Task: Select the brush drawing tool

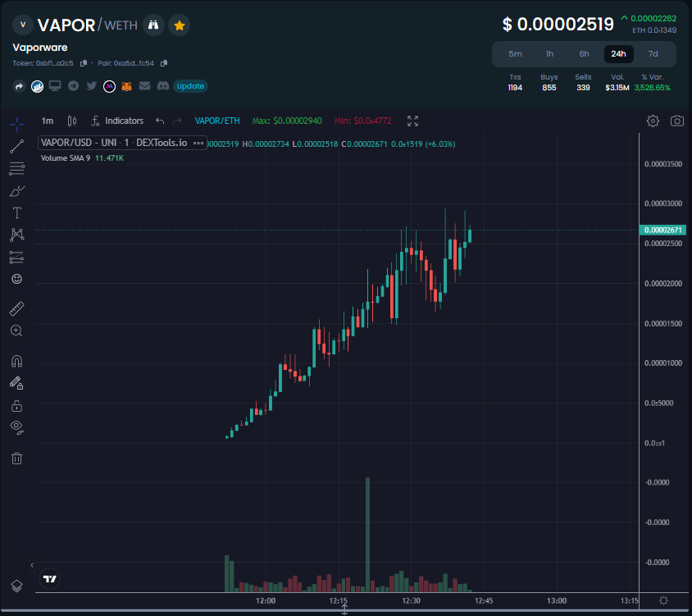Action: pyautogui.click(x=16, y=191)
